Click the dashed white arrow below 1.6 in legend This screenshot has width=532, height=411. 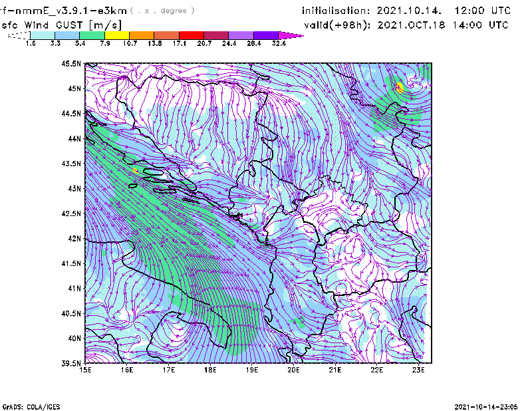[19, 35]
